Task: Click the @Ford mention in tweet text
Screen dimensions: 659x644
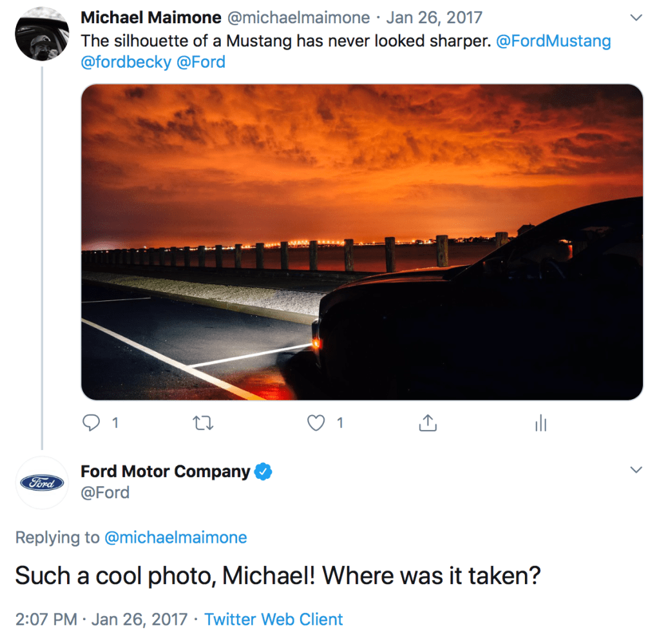Action: pos(200,62)
